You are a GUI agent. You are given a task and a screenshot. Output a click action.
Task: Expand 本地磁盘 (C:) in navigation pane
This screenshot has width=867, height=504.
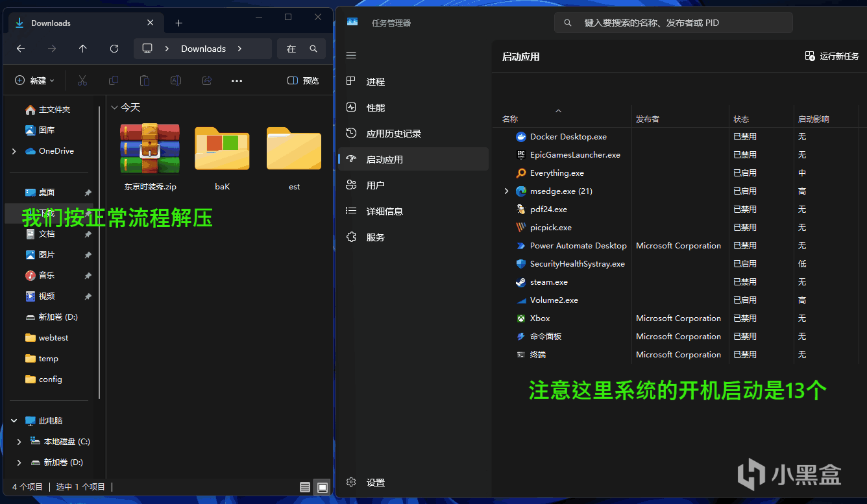coord(19,442)
